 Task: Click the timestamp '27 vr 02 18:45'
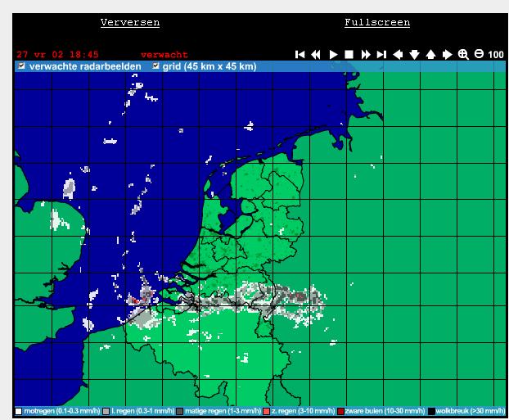57,54
